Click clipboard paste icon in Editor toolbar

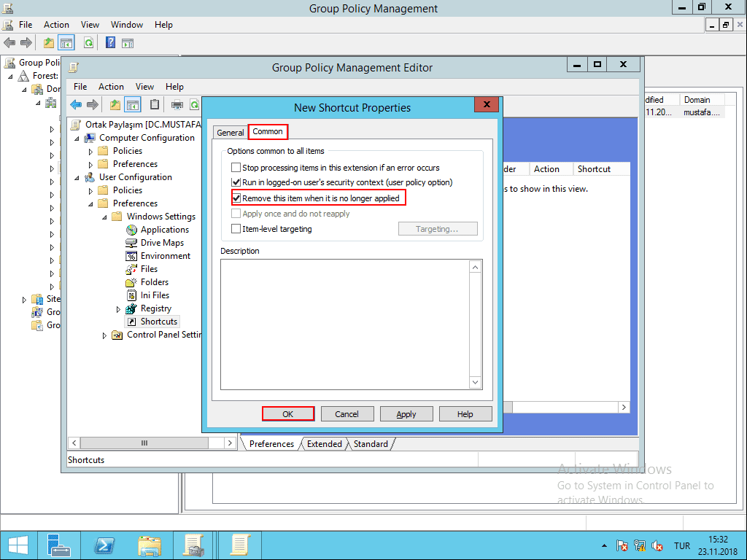tap(155, 104)
